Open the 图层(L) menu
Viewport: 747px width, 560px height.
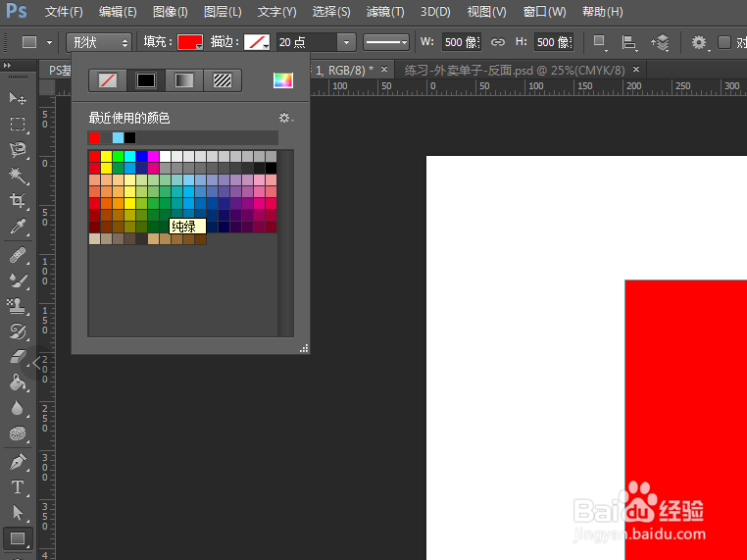pos(223,12)
